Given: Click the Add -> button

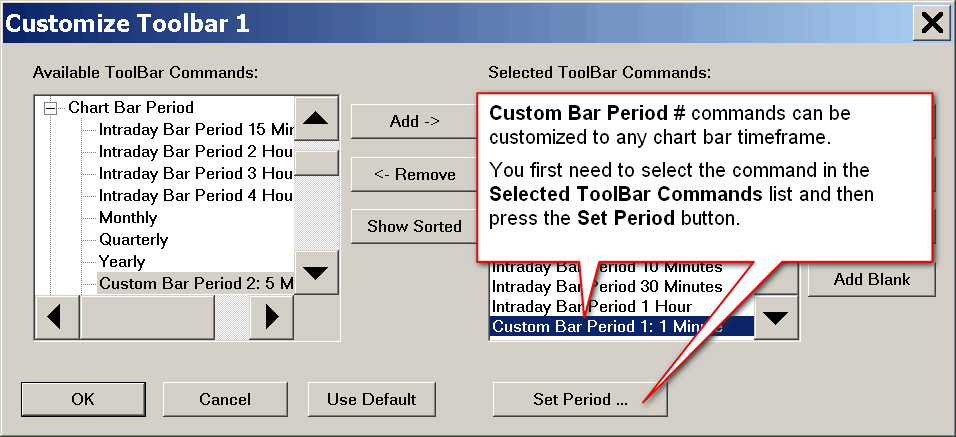Looking at the screenshot, I should (414, 121).
